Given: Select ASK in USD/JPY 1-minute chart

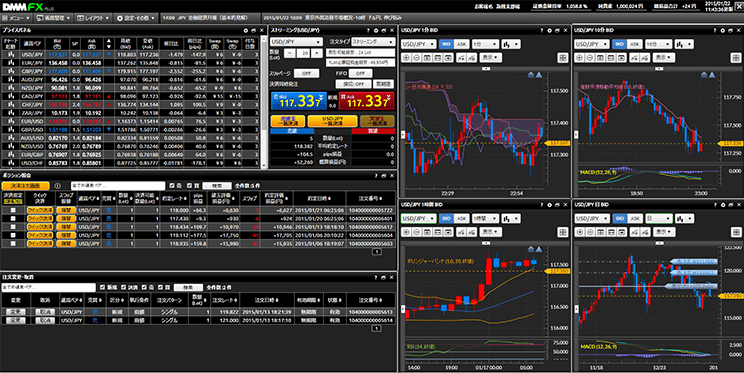Looking at the screenshot, I should coord(461,44).
